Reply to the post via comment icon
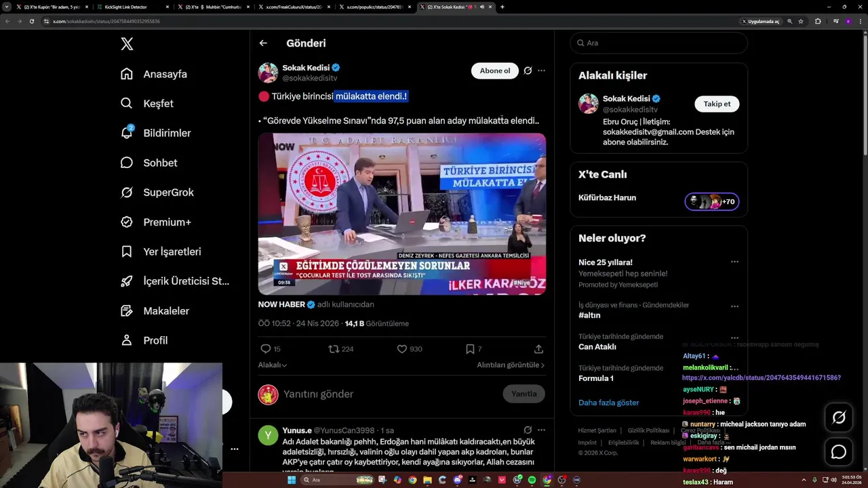 pyautogui.click(x=266, y=349)
